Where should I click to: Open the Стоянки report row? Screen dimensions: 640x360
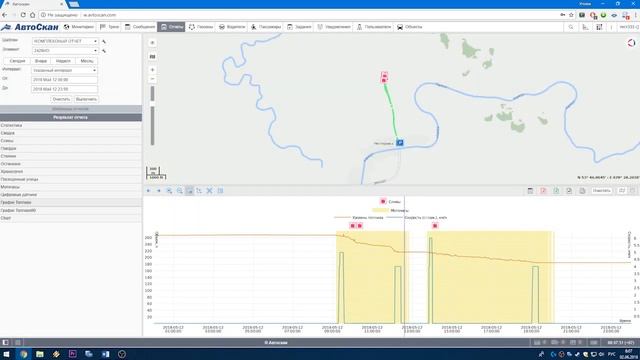click(71, 156)
